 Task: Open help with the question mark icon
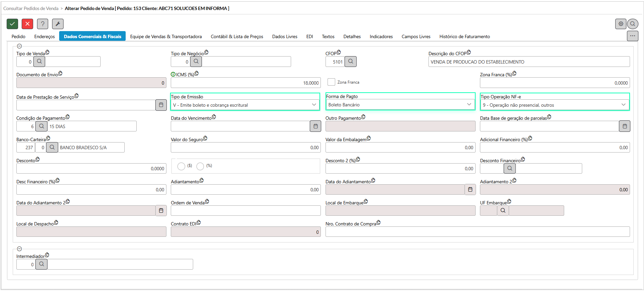click(x=42, y=24)
